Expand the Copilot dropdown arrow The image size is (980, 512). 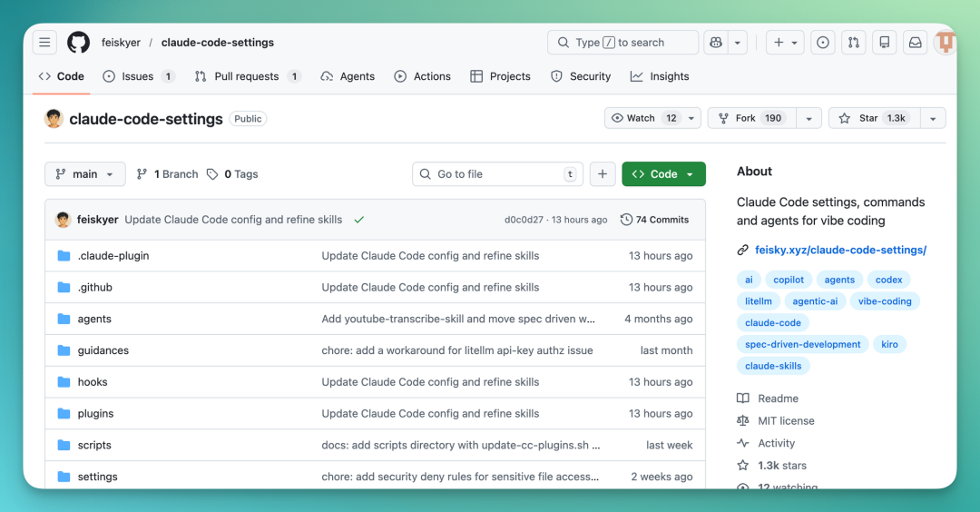tap(738, 43)
